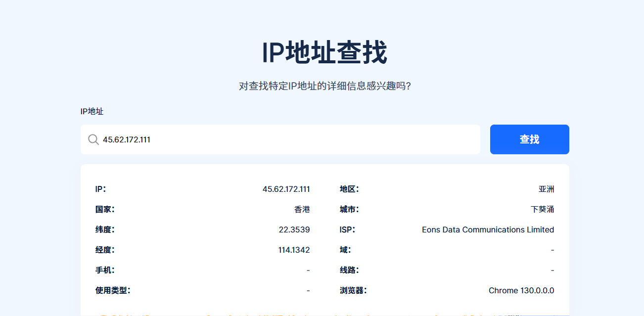Click the dash value in the 线路 row

point(552,270)
